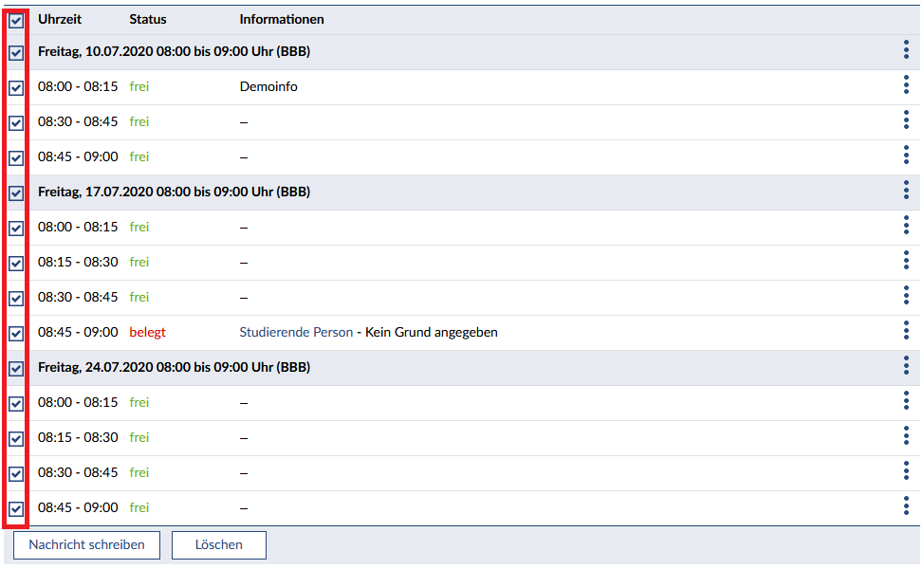
Task: Open action menu for 17.07. 08:15 - 08:30 slot
Action: (x=906, y=261)
